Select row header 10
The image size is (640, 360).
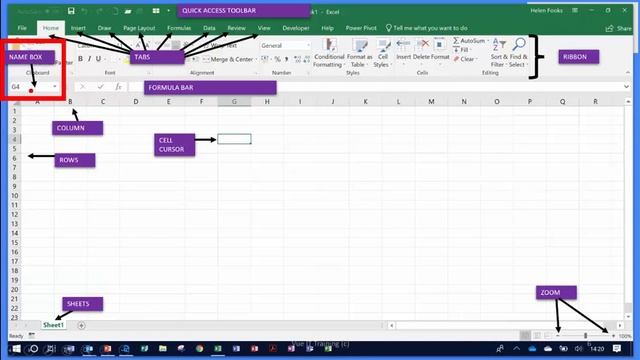point(14,196)
